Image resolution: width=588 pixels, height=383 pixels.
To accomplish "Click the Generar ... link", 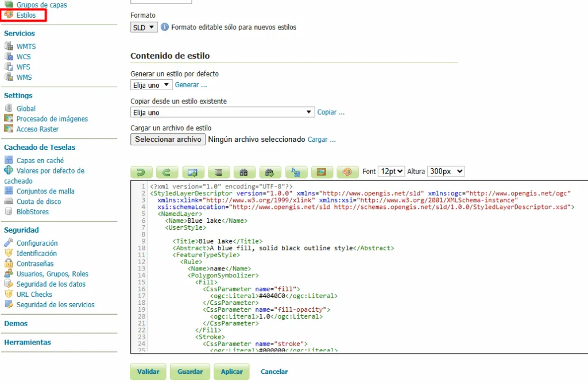I will pos(191,85).
